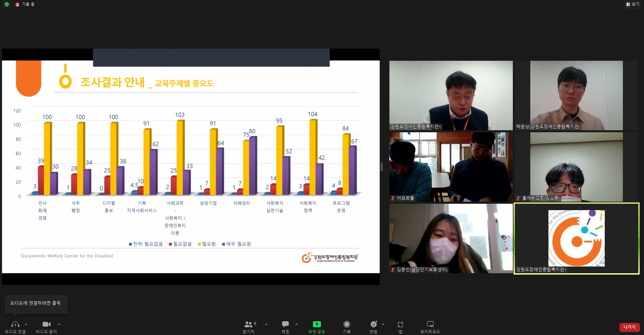Open the whiteboard icon
Image resolution: width=644 pixels, height=335 pixels.
point(430,324)
